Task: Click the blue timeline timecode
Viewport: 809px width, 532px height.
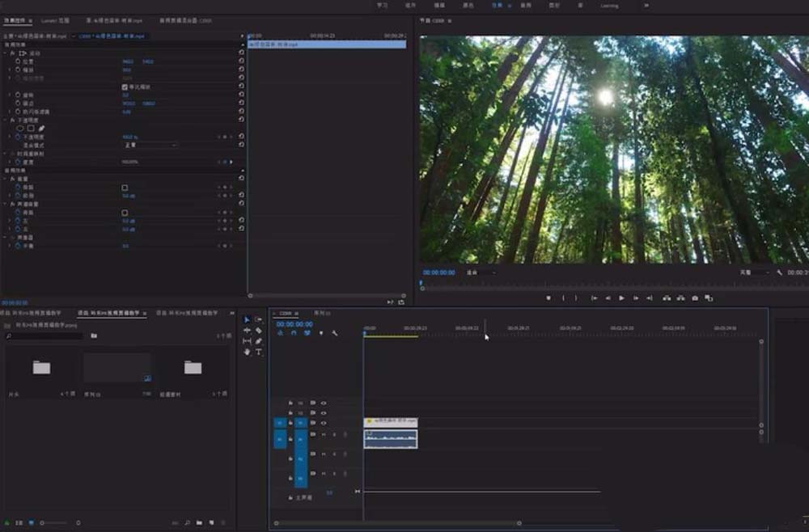Action: click(294, 324)
